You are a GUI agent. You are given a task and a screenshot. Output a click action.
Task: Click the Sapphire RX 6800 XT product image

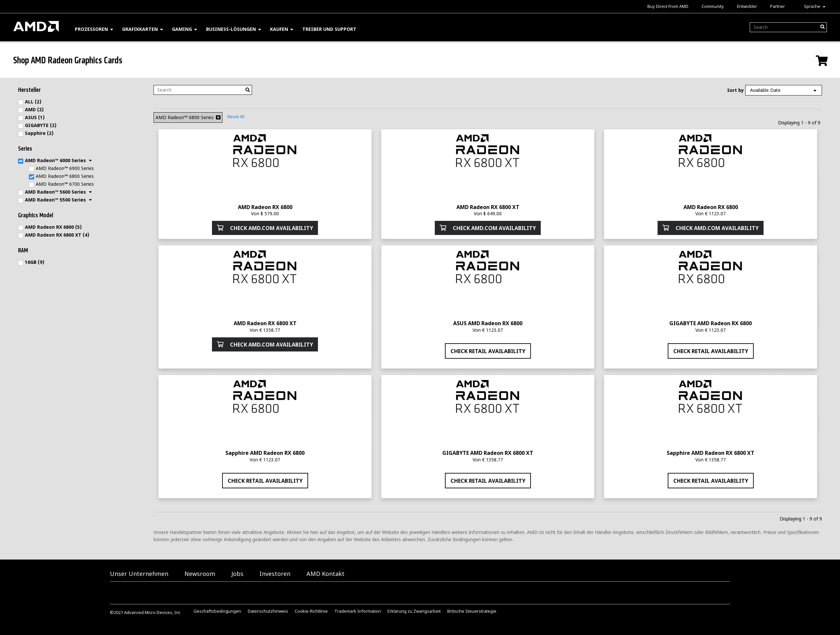(x=710, y=396)
